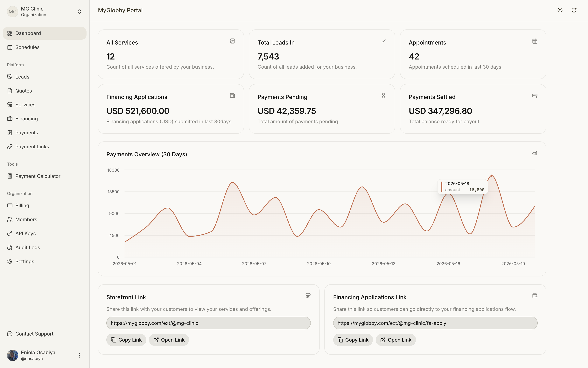Click wallet icon on Financing Applications Link card
The image size is (588, 368).
click(x=535, y=296)
